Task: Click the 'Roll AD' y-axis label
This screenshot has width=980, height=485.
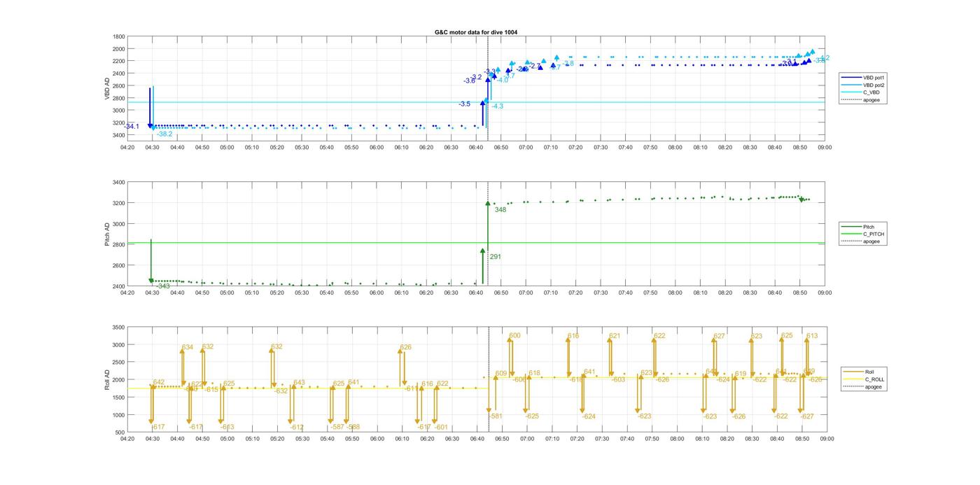Action: pos(107,380)
